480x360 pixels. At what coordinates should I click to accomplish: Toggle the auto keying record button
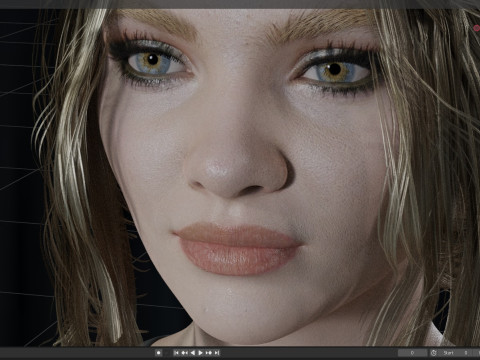[159, 353]
